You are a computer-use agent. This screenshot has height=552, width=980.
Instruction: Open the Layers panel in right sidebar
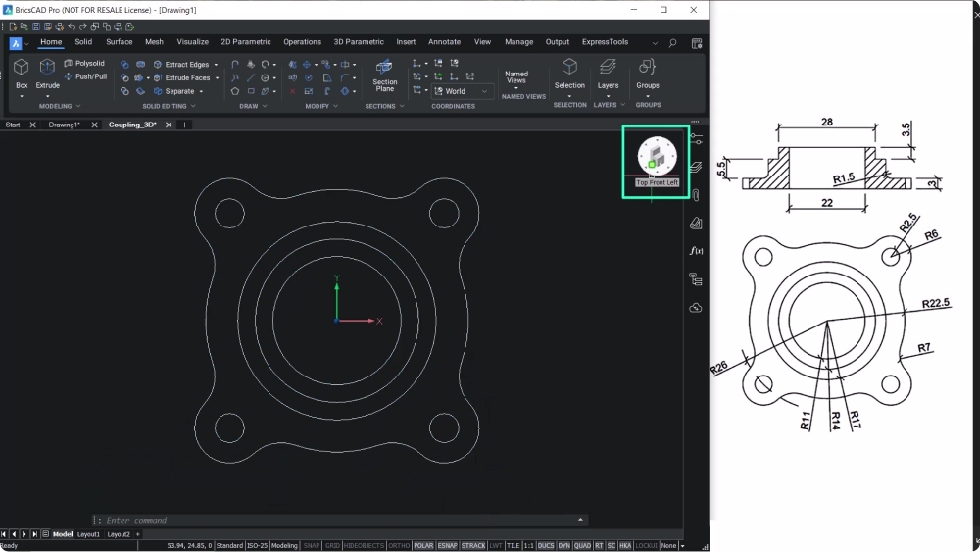coord(696,167)
